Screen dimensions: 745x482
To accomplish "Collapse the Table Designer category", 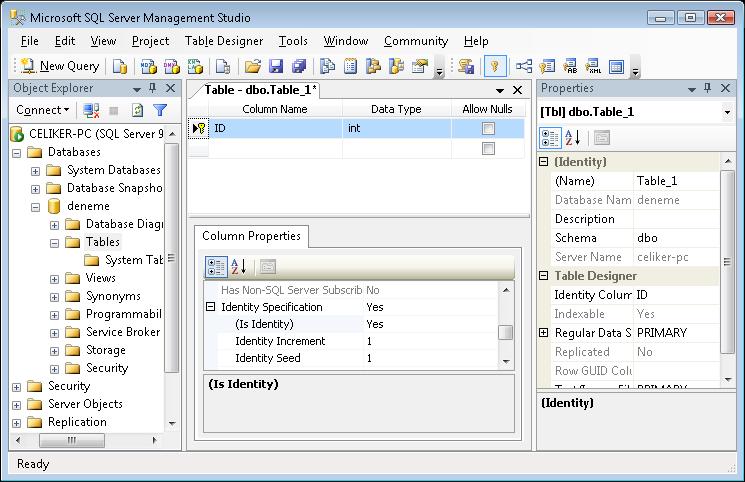I will (544, 276).
